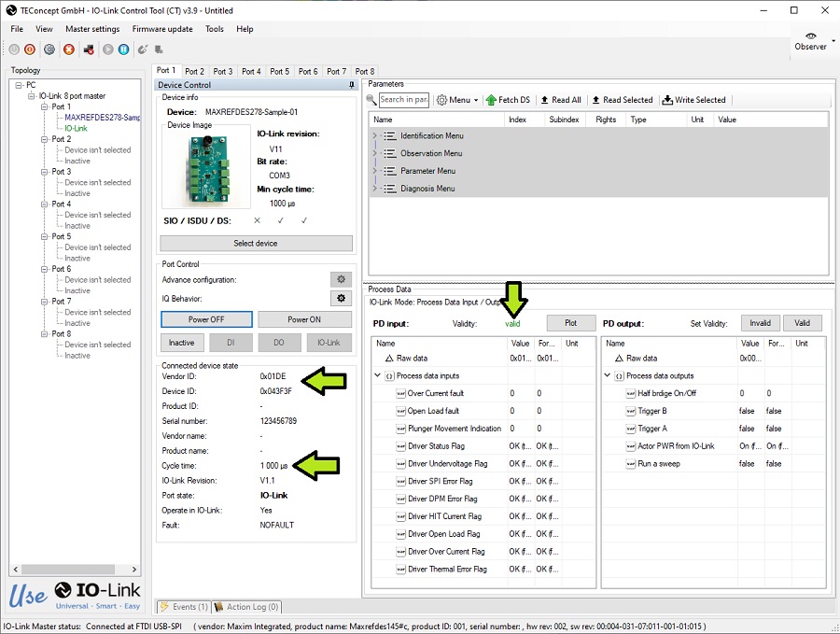Click the orange X cancel toolbar icon
Screen dimensions: 840x634
[68, 49]
